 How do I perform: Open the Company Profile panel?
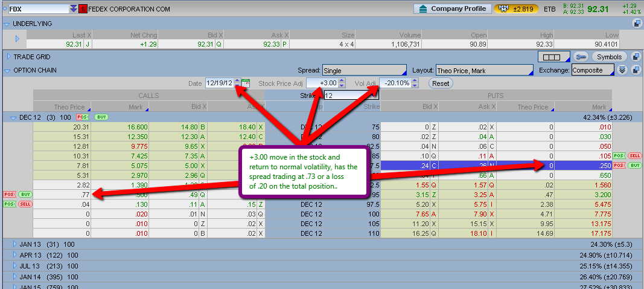click(451, 9)
